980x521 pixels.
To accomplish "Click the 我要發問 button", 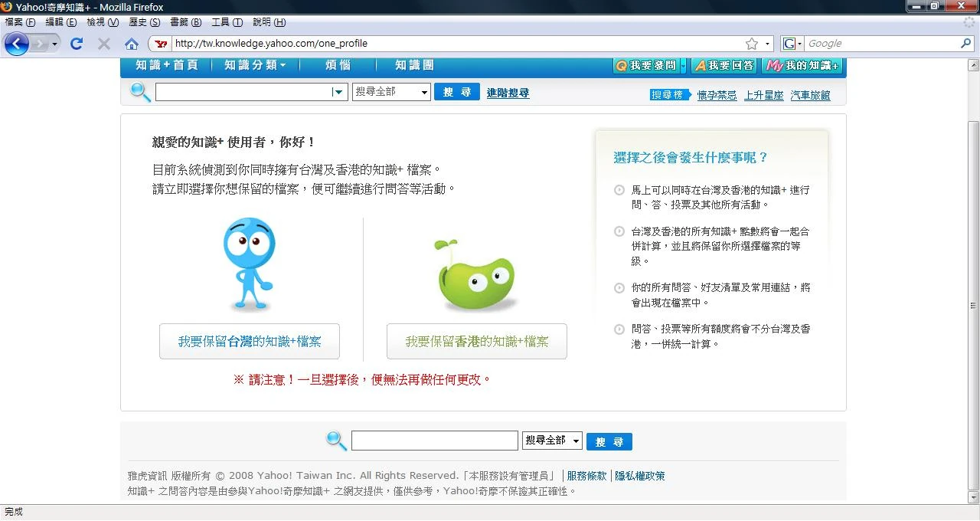I will click(x=646, y=66).
